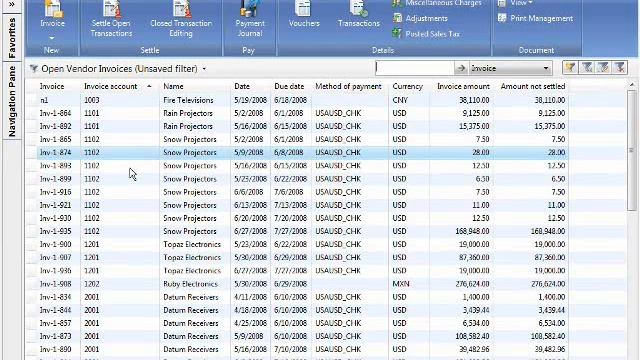Click amount not settled 39,482.96

(x=549, y=349)
